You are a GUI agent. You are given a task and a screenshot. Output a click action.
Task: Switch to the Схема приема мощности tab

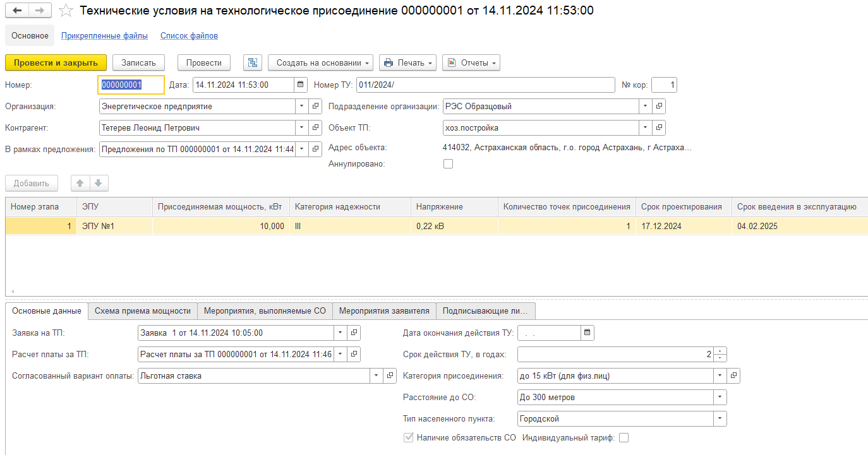coord(142,310)
